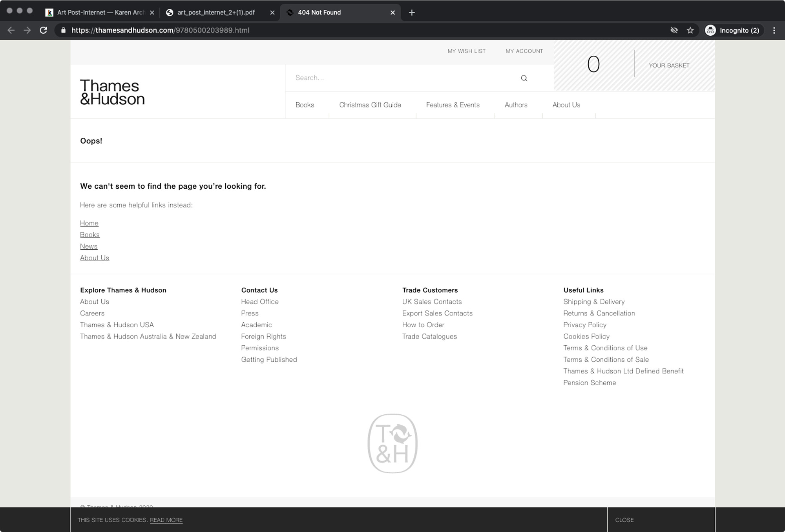Image resolution: width=785 pixels, height=532 pixels.
Task: Click the tracking-blocked eye icon in address bar
Action: pos(674,30)
